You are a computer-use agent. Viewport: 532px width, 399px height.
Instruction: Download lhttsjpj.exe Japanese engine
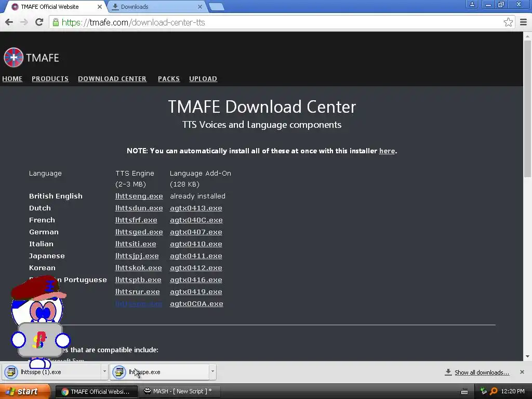(x=137, y=256)
